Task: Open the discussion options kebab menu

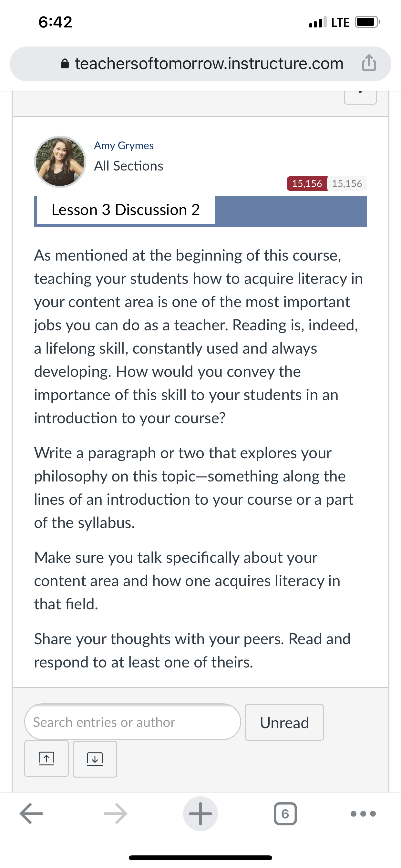Action: tap(360, 96)
